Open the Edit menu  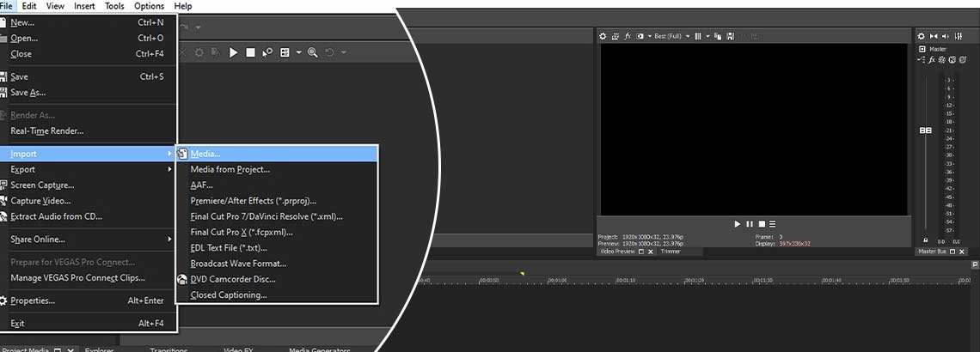point(28,6)
